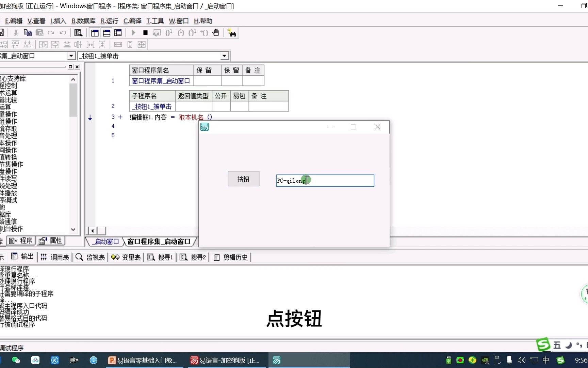Stop execution with the black stop icon
This screenshot has height=368, width=588.
point(146,32)
